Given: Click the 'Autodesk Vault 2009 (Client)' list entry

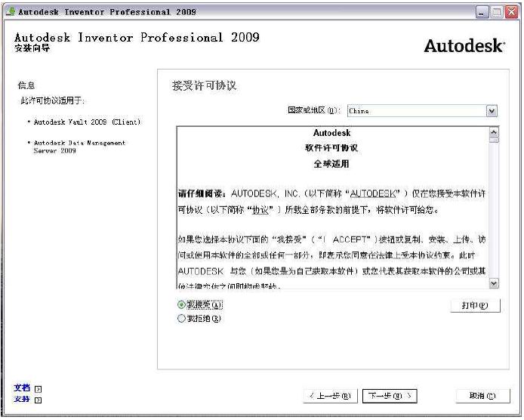Looking at the screenshot, I should click(x=88, y=122).
